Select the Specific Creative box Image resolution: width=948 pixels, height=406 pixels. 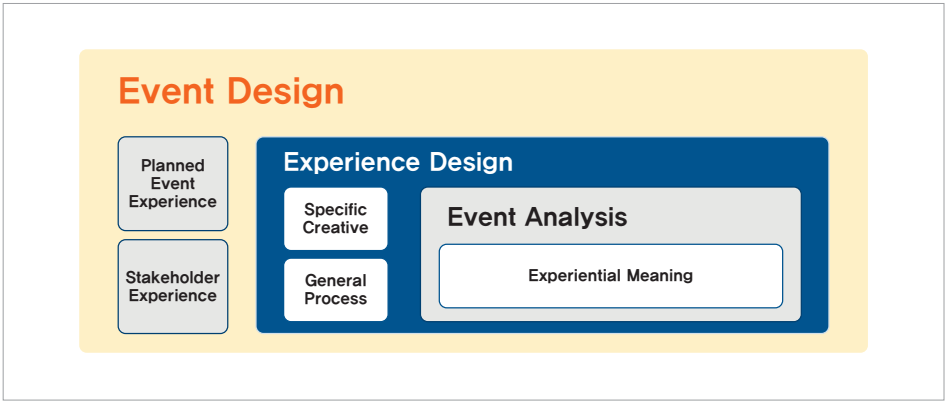[x=335, y=218]
